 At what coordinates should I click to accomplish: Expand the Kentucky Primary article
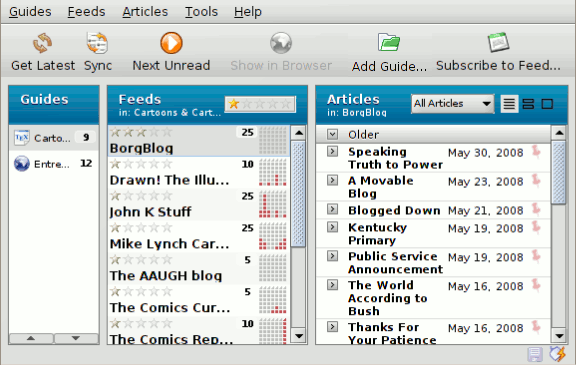332,227
